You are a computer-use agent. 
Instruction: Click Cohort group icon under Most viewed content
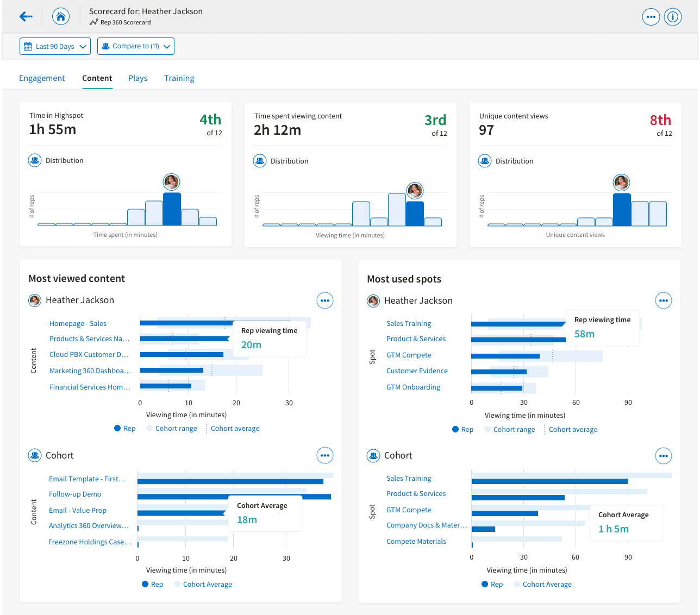(x=35, y=455)
